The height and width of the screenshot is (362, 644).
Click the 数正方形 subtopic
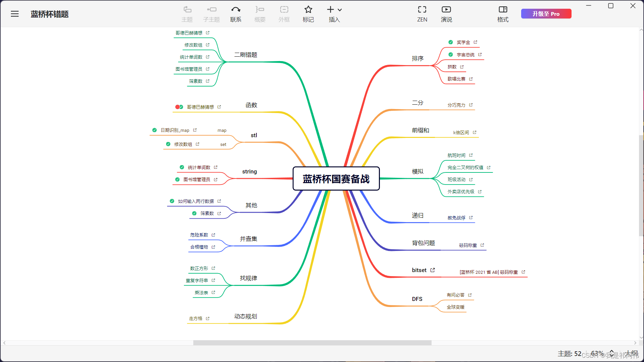(199, 268)
